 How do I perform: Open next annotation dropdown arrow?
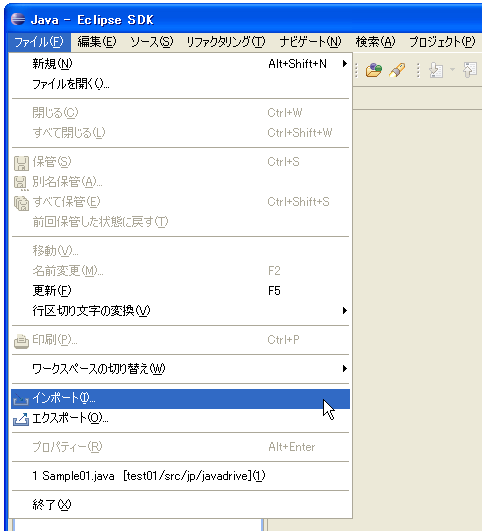coord(452,70)
